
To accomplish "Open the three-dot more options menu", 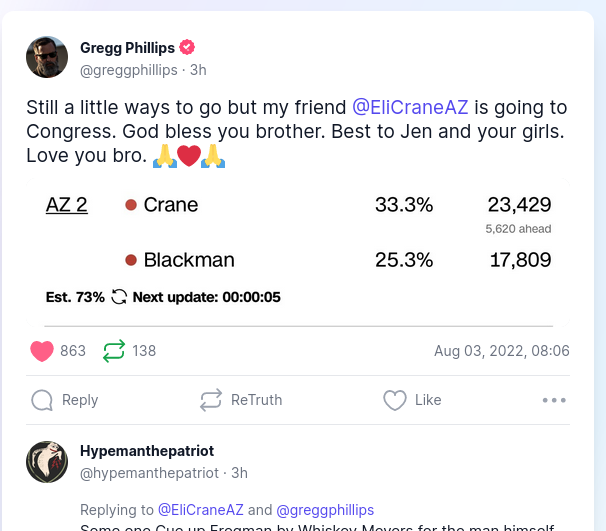I will (554, 400).
